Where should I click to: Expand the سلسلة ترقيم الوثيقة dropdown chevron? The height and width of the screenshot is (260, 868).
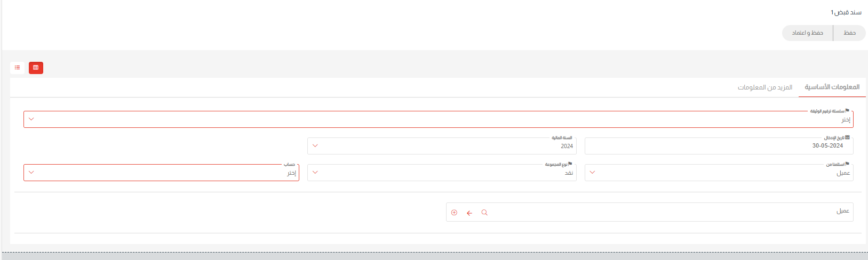(x=31, y=119)
